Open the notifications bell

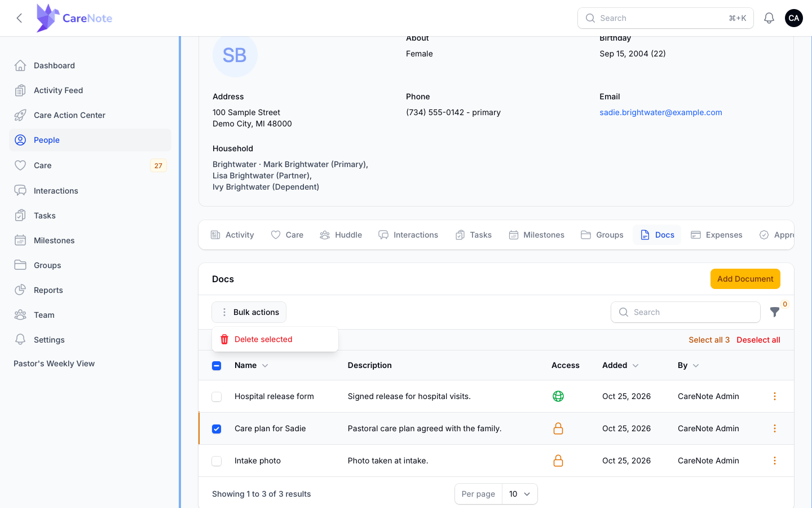click(769, 18)
